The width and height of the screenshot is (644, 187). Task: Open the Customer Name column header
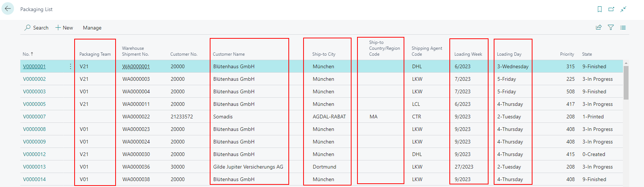(x=229, y=54)
